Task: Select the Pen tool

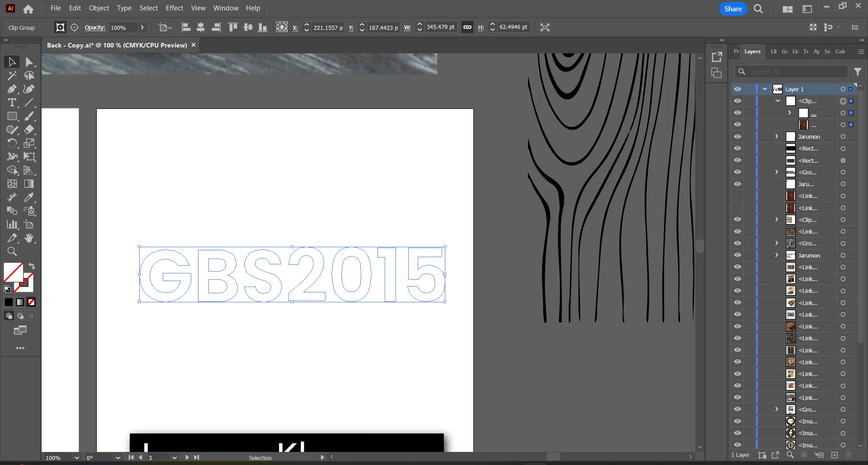Action: (12, 89)
